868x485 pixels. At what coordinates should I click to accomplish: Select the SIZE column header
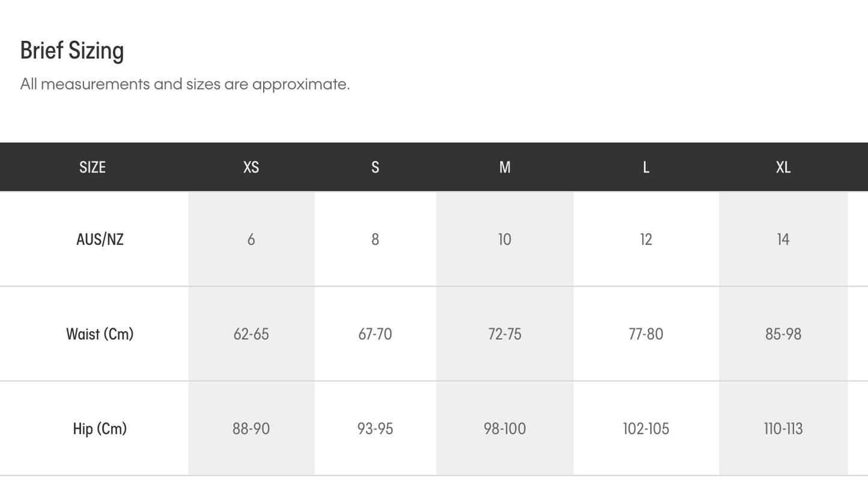coord(93,167)
